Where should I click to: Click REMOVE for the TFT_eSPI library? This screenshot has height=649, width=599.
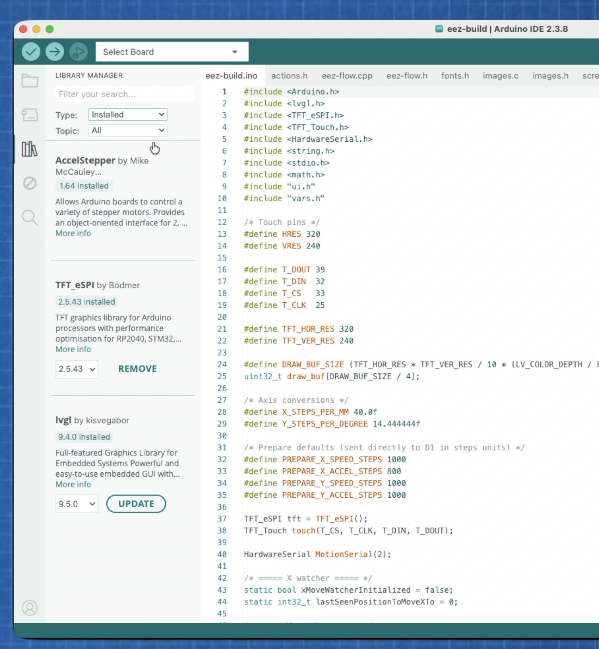tap(137, 369)
